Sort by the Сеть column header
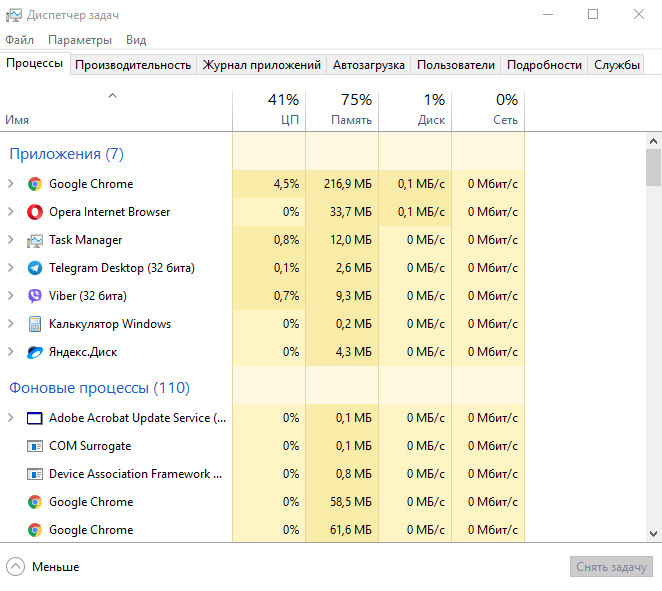This screenshot has width=662, height=591. [488, 111]
